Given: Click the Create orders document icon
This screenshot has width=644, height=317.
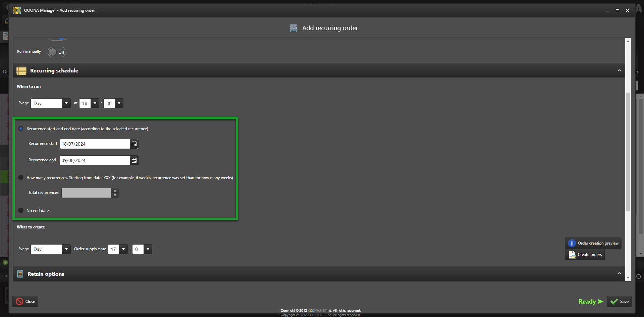Looking at the screenshot, I should pyautogui.click(x=572, y=255).
